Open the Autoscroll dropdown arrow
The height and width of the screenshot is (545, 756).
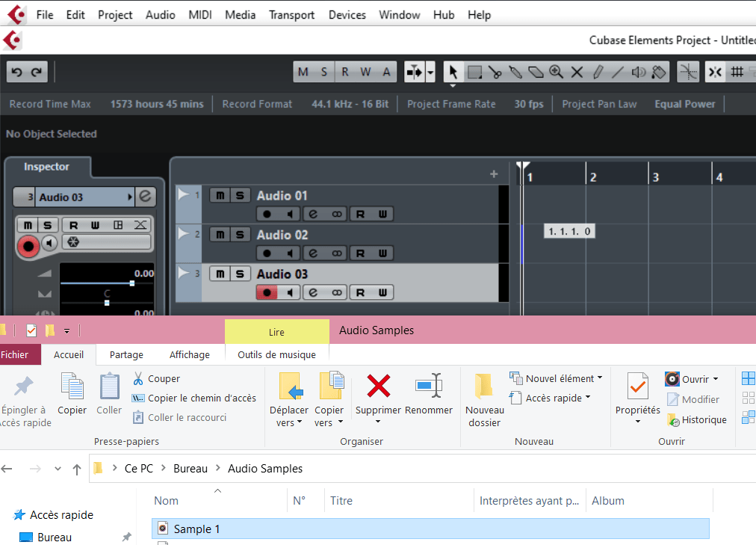(430, 73)
